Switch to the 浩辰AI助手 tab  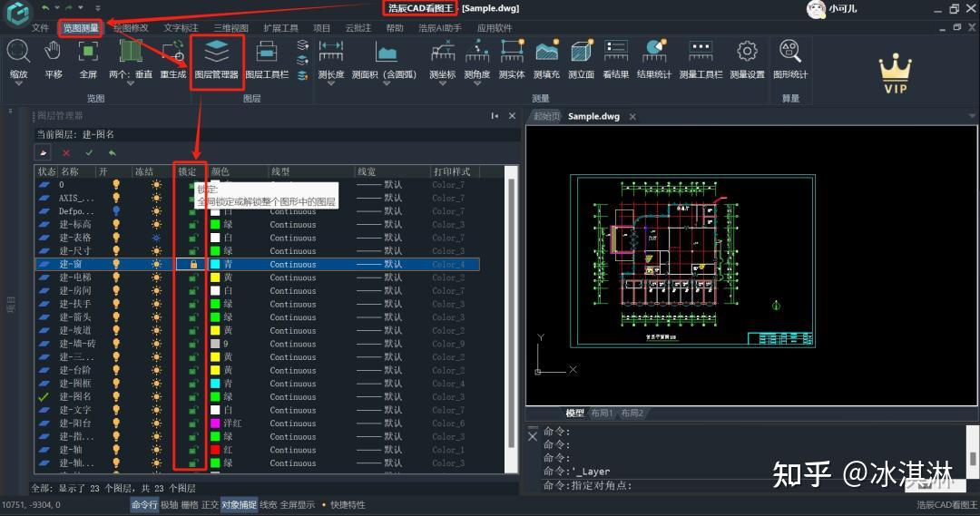coord(440,28)
